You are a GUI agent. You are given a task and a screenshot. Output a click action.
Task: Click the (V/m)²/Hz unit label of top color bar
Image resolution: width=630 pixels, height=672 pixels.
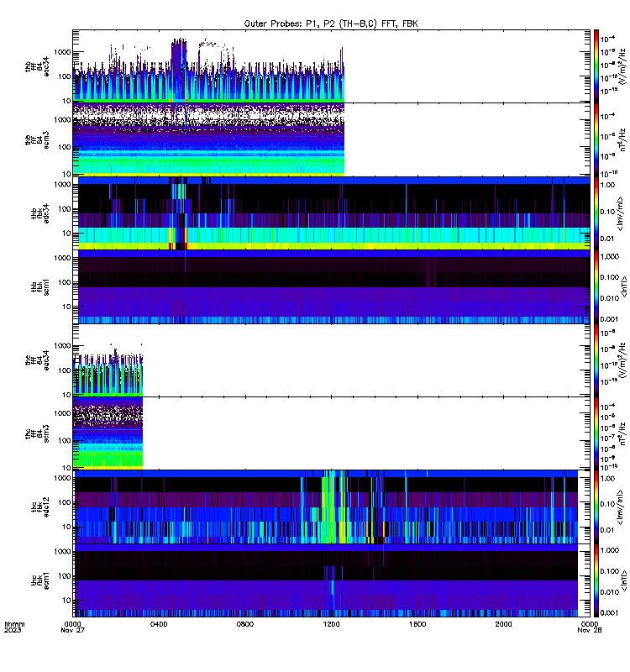(622, 66)
